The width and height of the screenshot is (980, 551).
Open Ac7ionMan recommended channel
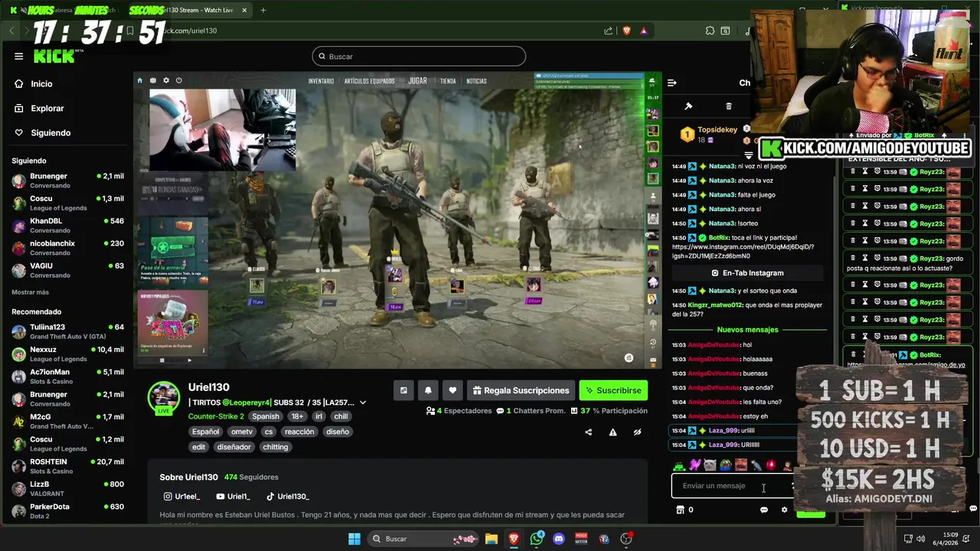pos(67,376)
